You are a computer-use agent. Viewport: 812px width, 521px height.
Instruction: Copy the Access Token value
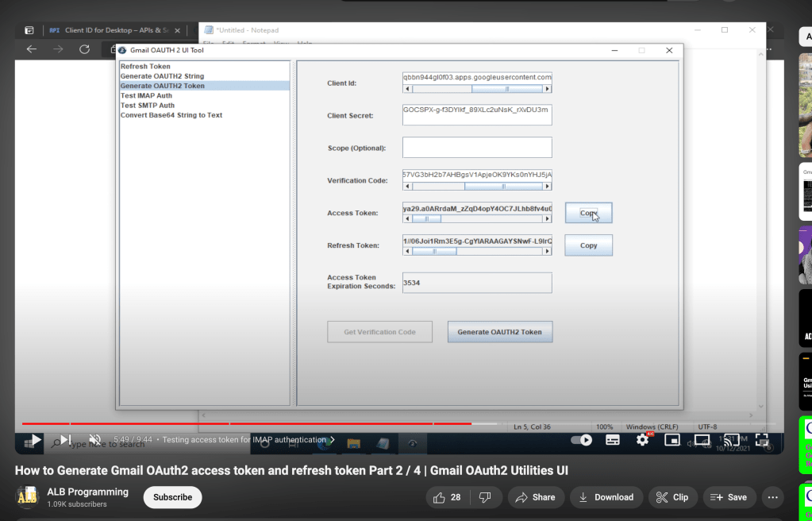[x=588, y=213]
